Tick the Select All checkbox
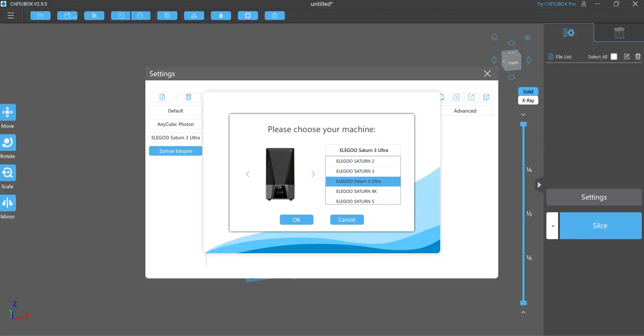The image size is (644, 336). (x=614, y=57)
